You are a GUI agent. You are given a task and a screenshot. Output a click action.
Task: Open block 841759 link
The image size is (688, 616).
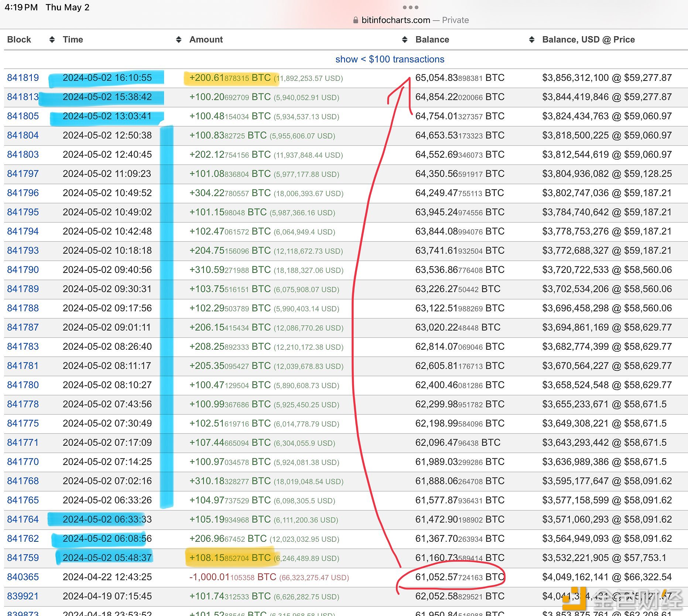click(23, 558)
